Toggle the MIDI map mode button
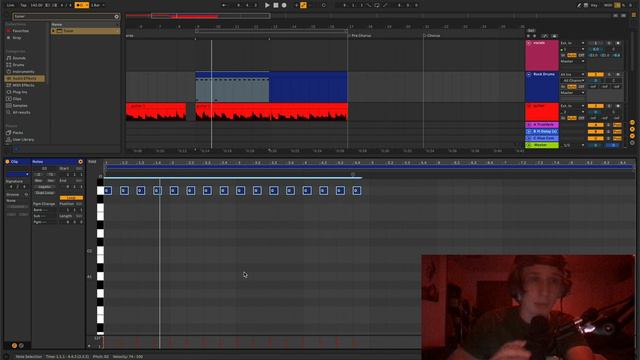 (608, 5)
